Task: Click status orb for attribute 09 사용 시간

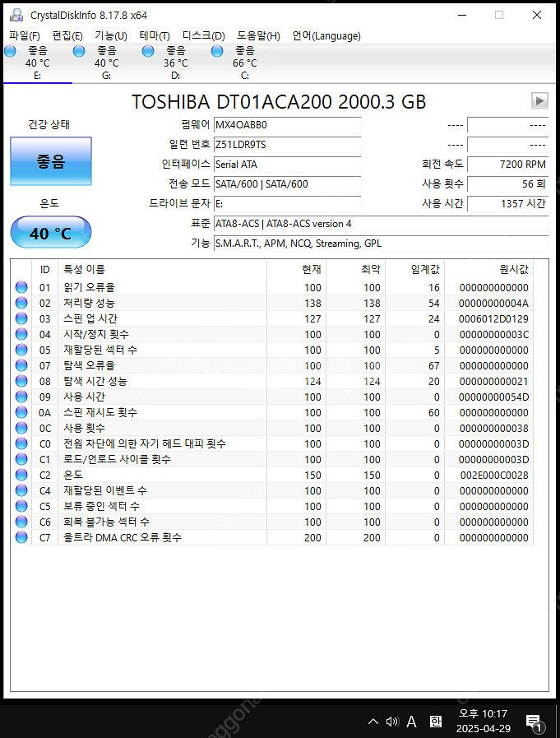Action: 21,397
